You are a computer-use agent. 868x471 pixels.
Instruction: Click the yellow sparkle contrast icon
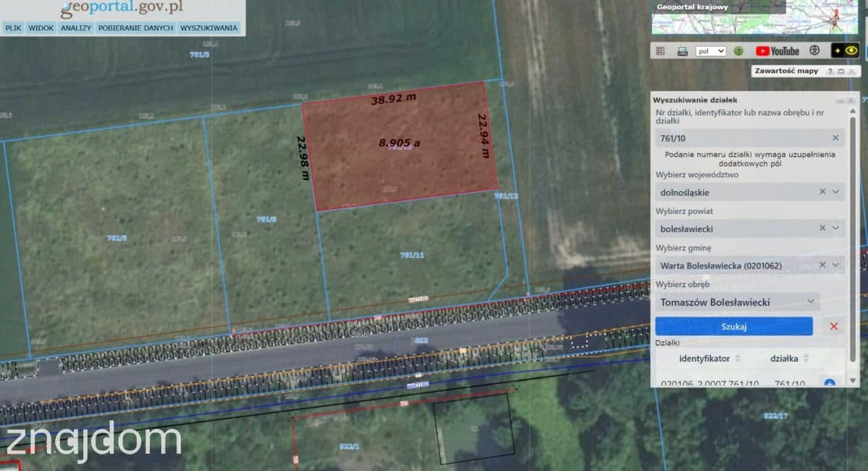(x=838, y=51)
